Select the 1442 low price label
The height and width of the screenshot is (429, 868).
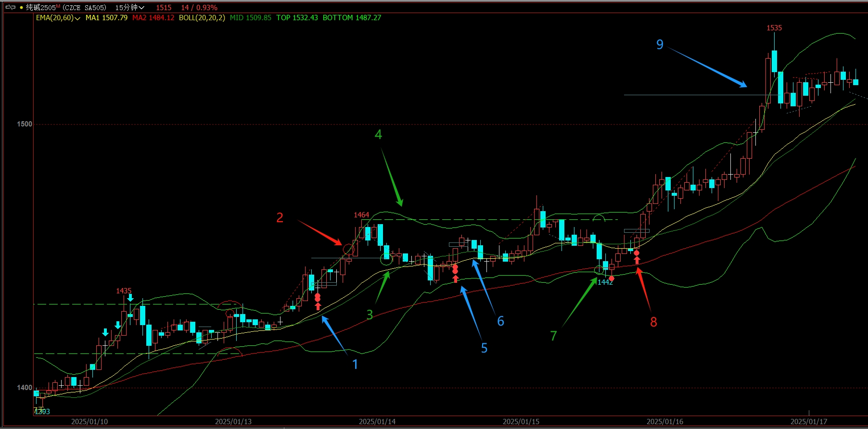pyautogui.click(x=605, y=282)
